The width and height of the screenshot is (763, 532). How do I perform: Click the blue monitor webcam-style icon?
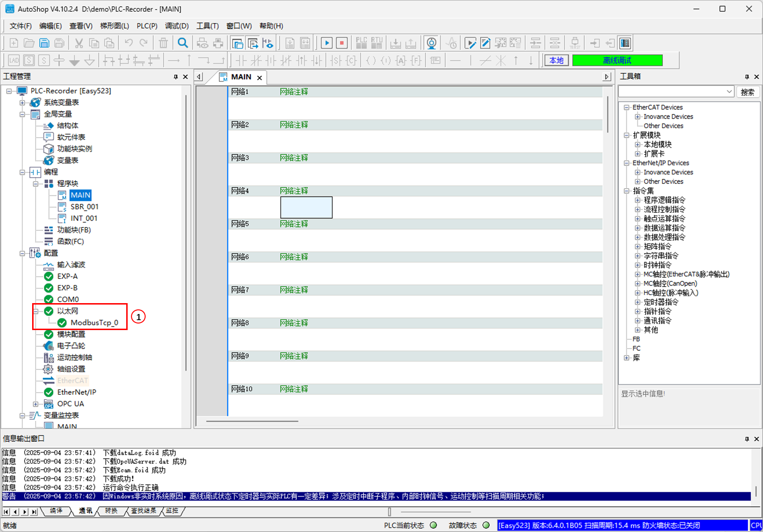[x=431, y=43]
